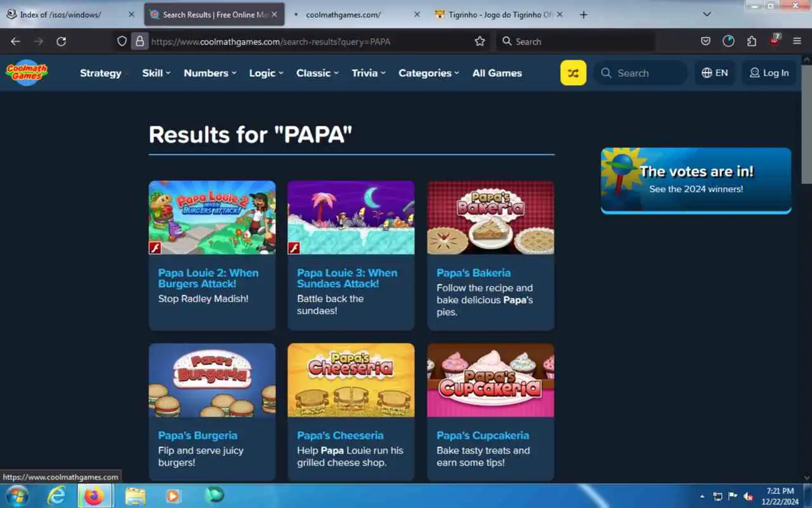This screenshot has height=508, width=812.
Task: Open Papa Louie 2: When Burgers Attack! link
Action: [x=208, y=278]
